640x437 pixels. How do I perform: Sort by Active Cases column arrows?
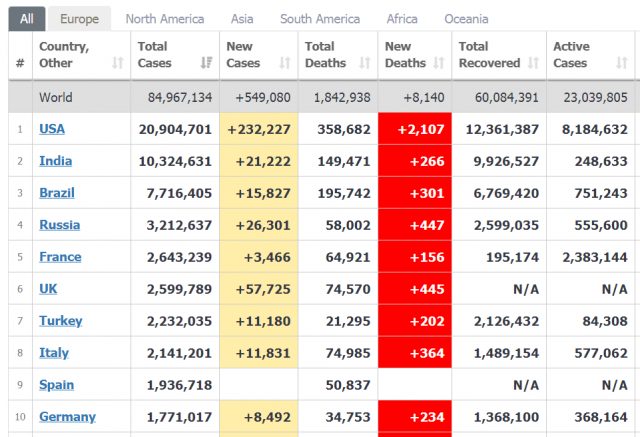pyautogui.click(x=622, y=63)
